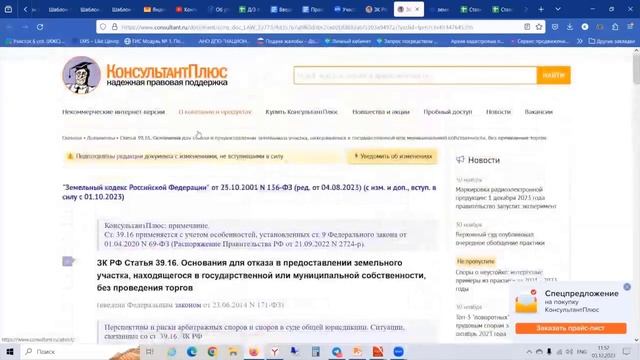
Task: Open 'LMS - Like Центр' bookmark
Action: (x=96, y=41)
